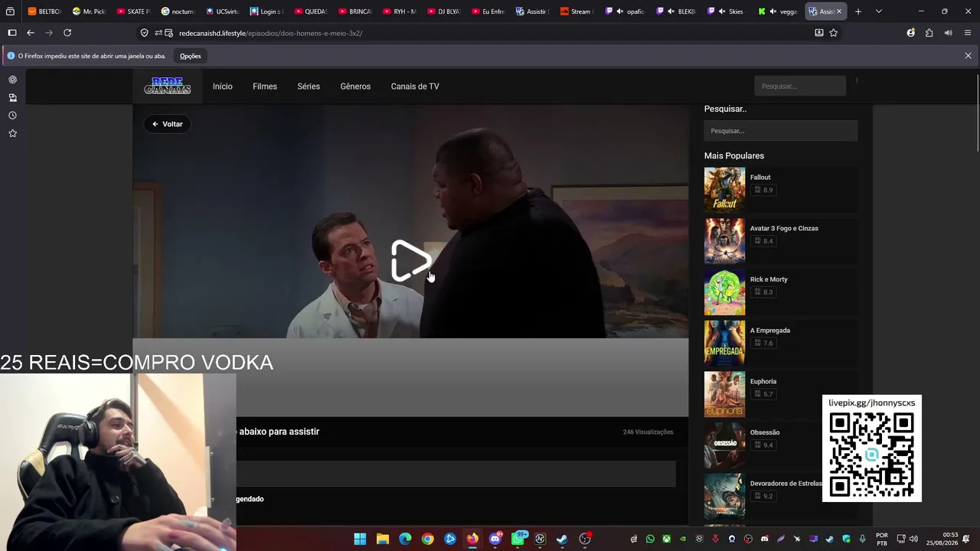Click the Mais Populares heading

tap(734, 156)
